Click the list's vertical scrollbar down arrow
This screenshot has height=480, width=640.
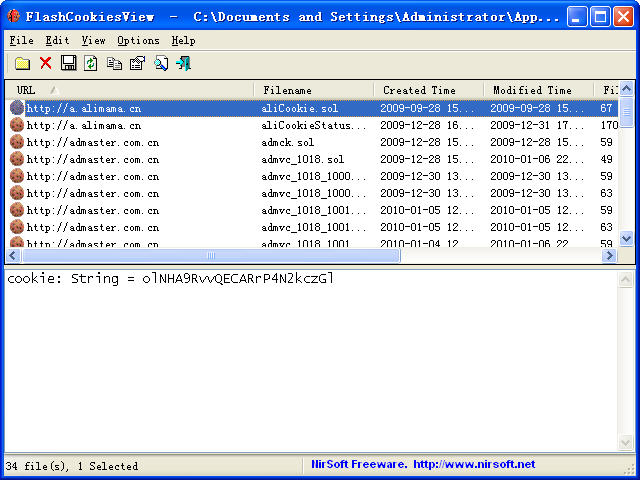tap(627, 239)
